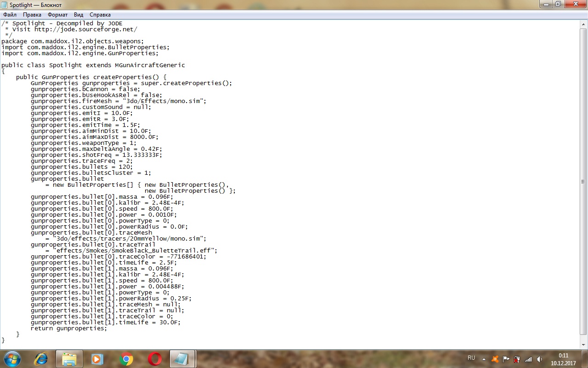Click the path "effects/Smokes/SmokeBlack_BuletteTrail.eff"
The image size is (588, 368).
coord(135,250)
